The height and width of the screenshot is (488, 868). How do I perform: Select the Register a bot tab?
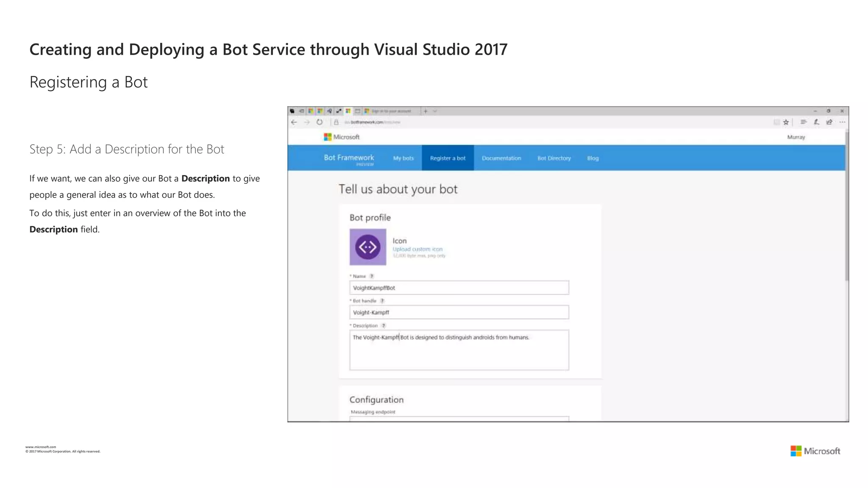(x=448, y=158)
